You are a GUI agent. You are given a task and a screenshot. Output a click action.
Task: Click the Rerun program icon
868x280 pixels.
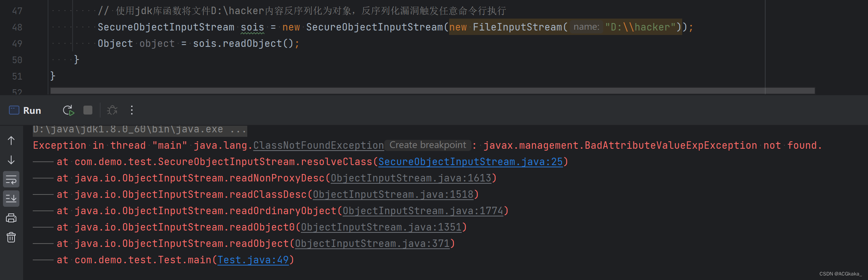point(69,110)
